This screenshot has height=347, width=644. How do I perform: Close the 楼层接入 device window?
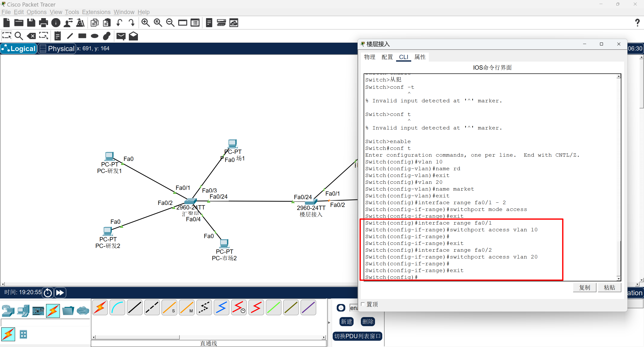click(619, 44)
